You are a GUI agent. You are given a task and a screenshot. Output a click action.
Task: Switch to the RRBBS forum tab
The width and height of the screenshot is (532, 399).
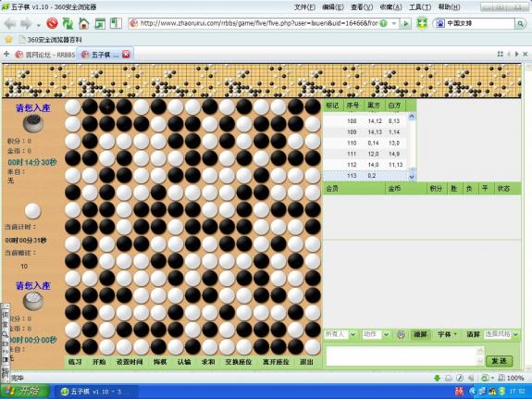[x=45, y=55]
